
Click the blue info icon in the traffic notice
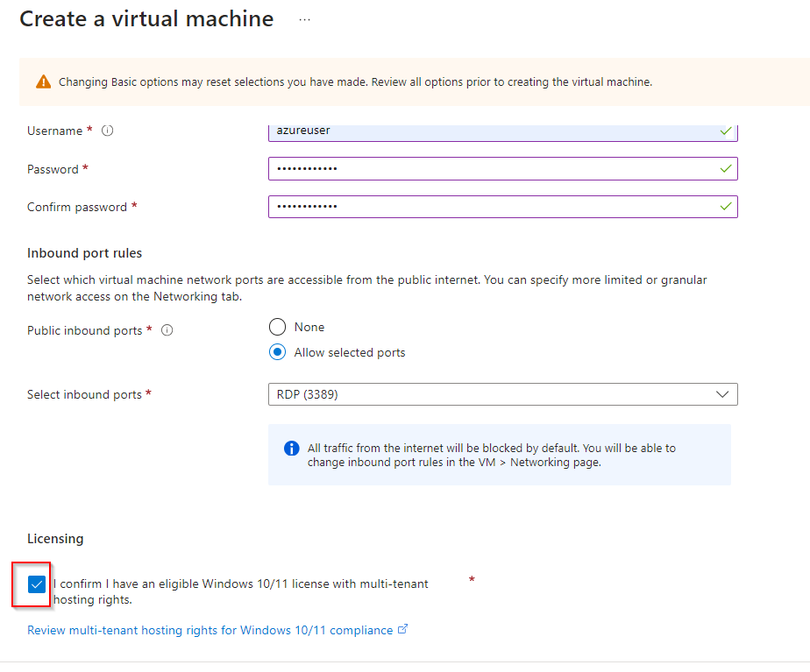(x=292, y=449)
